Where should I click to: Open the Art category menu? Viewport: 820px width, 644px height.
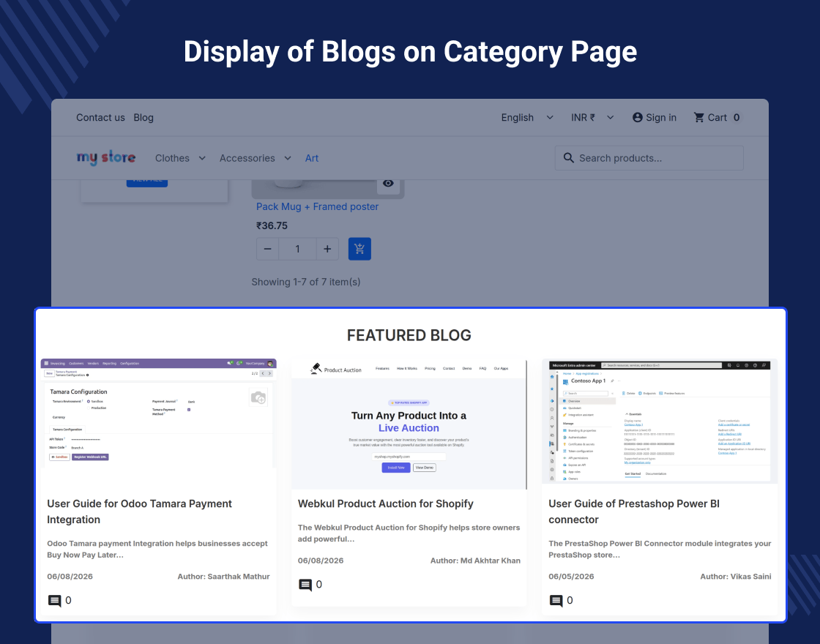(x=312, y=158)
